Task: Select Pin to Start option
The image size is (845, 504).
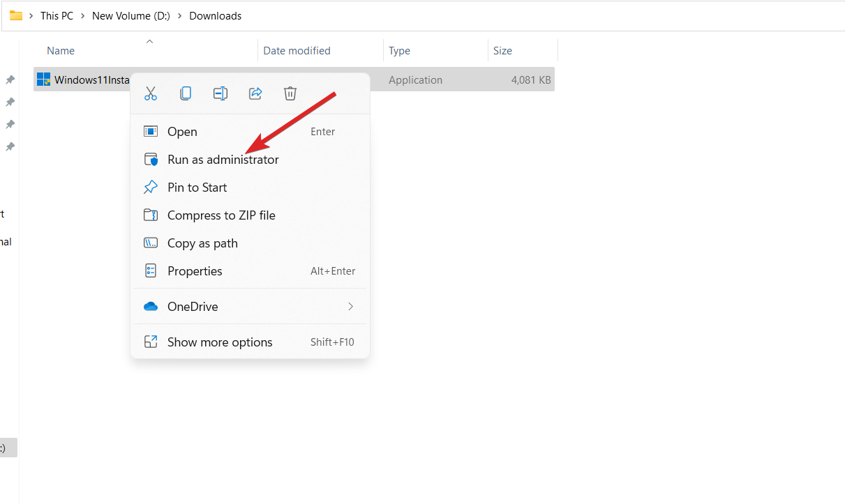Action: click(197, 188)
